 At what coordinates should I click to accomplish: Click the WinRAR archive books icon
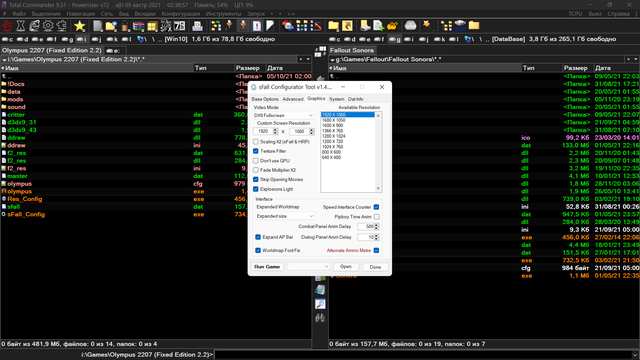(x=139, y=27)
